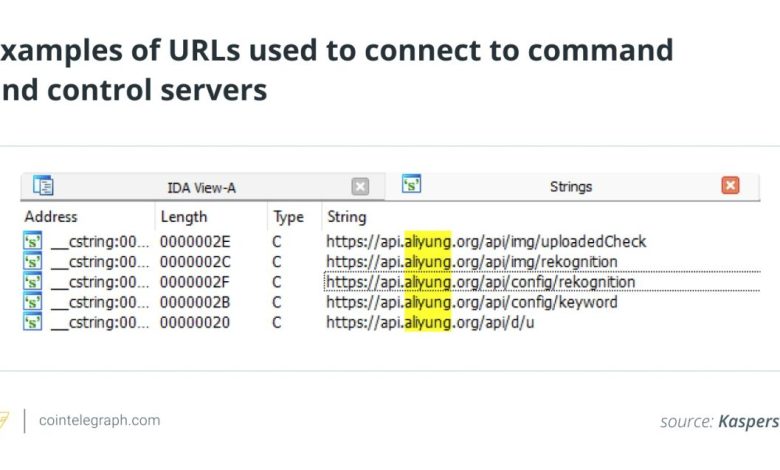780x470 pixels.
Task: Close the IDA View-A tab
Action: 360,186
